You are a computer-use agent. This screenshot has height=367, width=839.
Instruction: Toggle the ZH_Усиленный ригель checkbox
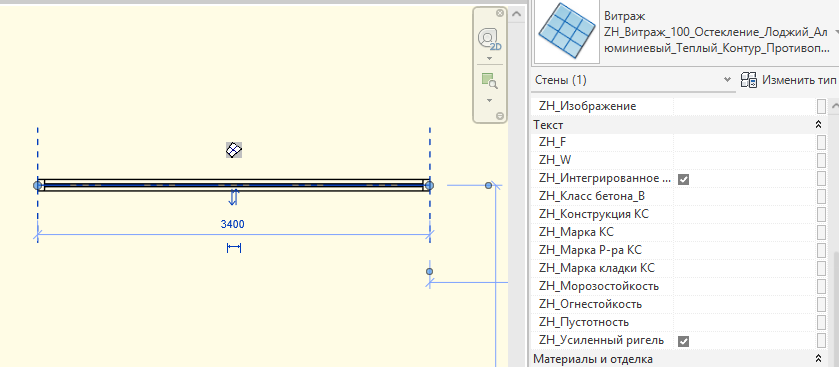(x=683, y=341)
